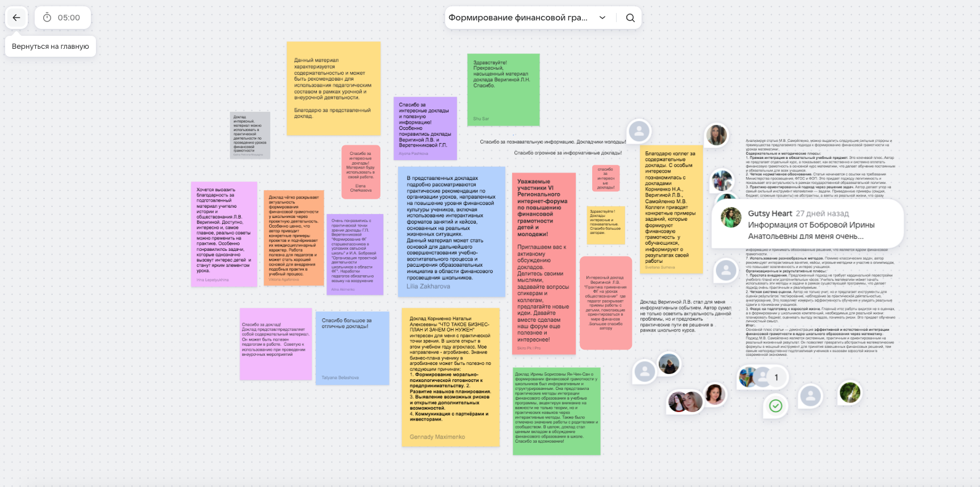Click the grey avatar above the Svetlana Sumova note

639,131
